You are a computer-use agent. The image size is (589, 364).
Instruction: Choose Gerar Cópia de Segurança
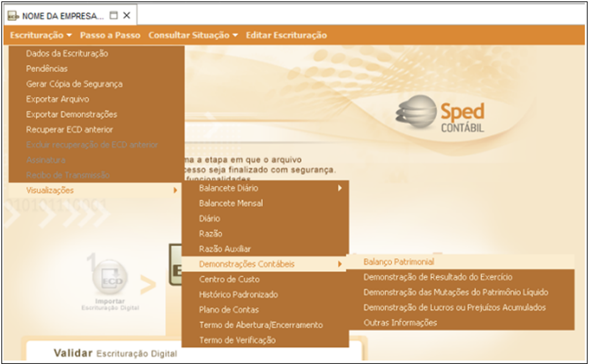click(74, 84)
